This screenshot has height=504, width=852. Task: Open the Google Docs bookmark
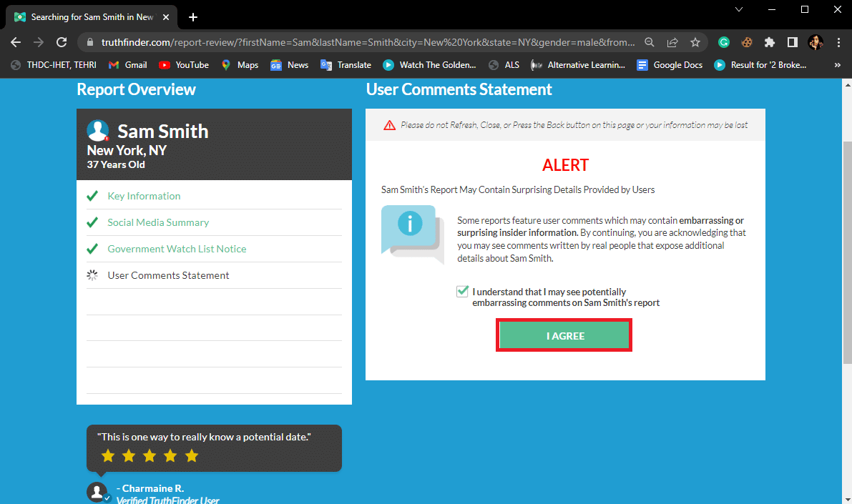(670, 65)
